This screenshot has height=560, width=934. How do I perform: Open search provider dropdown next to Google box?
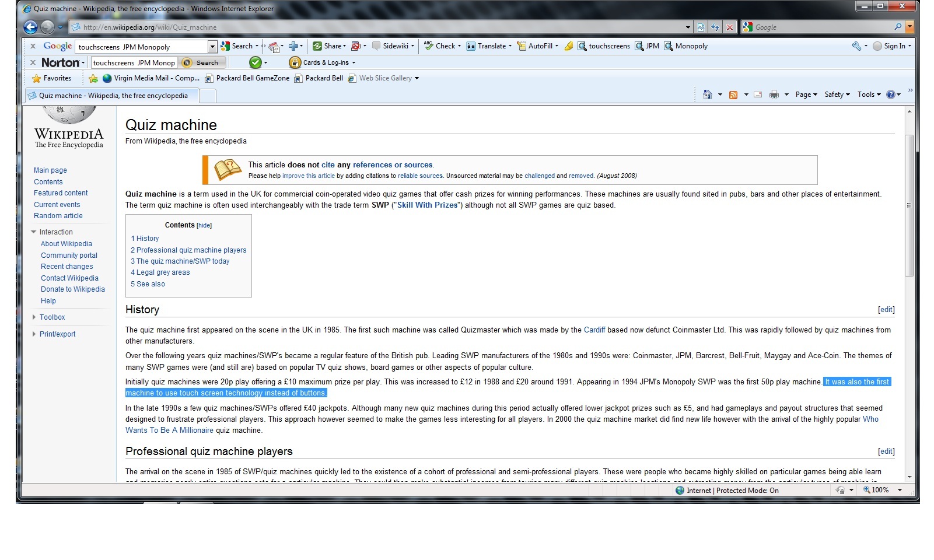pos(909,27)
